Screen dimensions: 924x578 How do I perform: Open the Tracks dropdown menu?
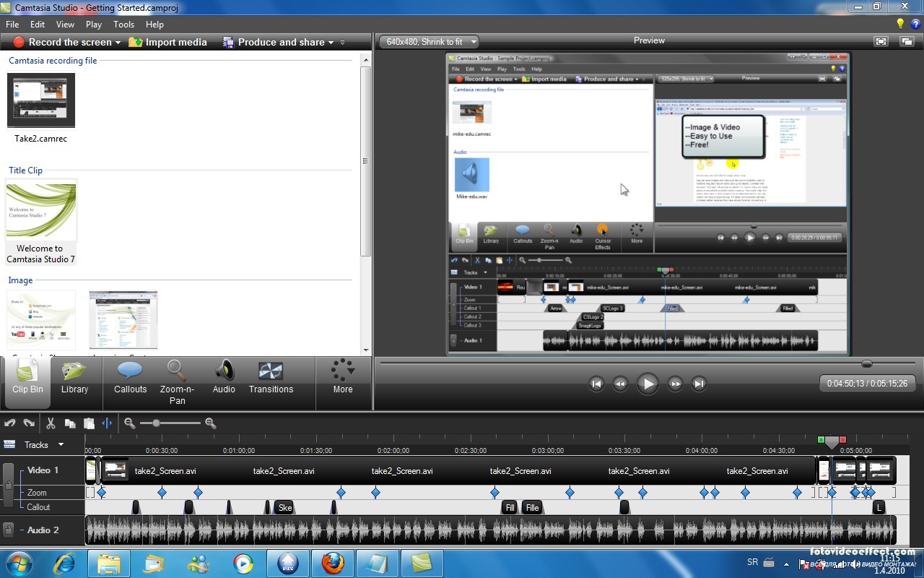61,444
